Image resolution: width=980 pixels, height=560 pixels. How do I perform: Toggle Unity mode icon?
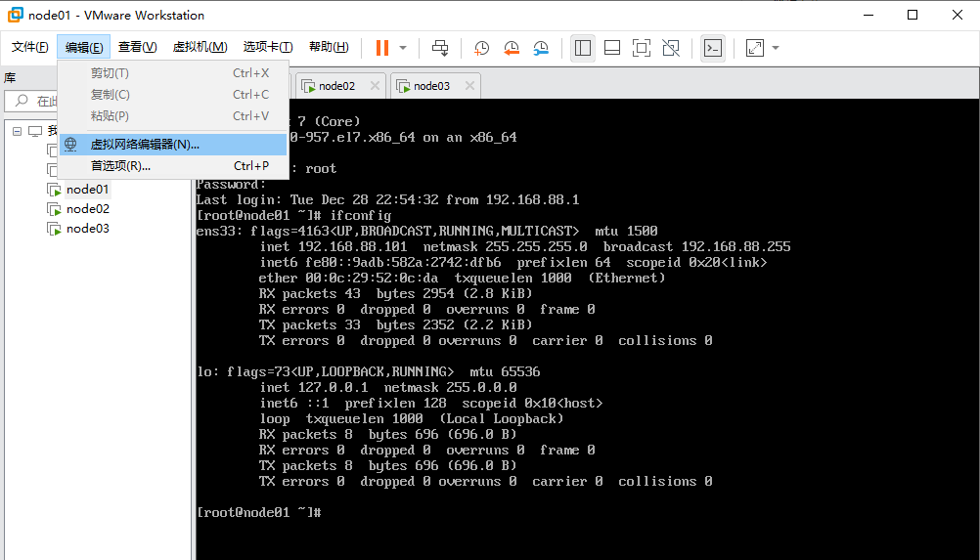[x=671, y=48]
